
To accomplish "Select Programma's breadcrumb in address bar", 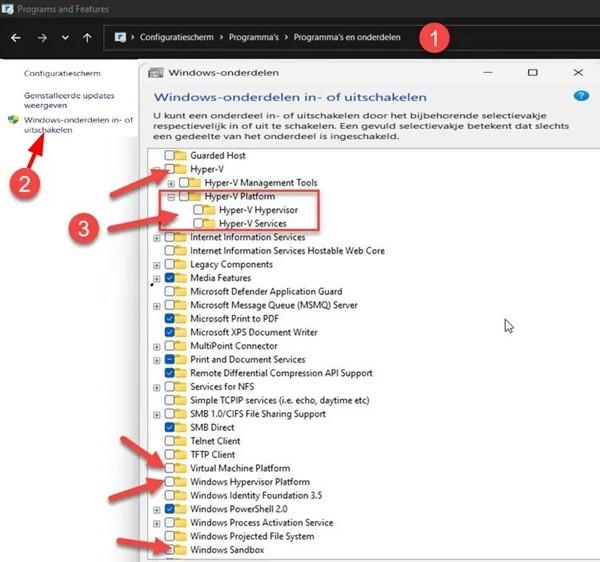I will point(254,37).
